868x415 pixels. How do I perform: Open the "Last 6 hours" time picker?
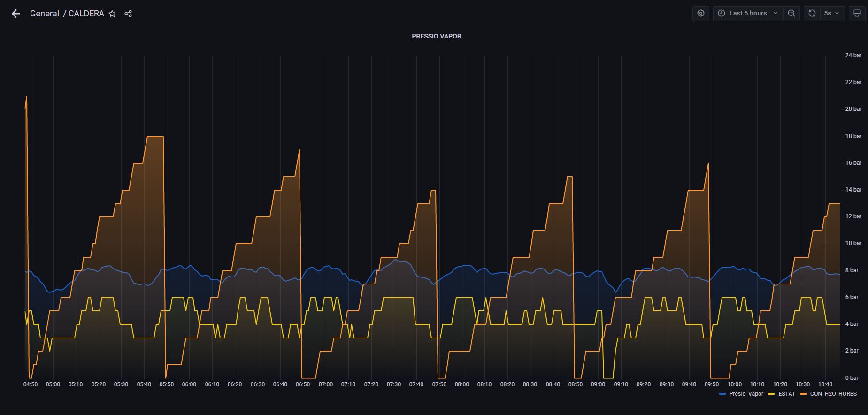click(x=748, y=13)
